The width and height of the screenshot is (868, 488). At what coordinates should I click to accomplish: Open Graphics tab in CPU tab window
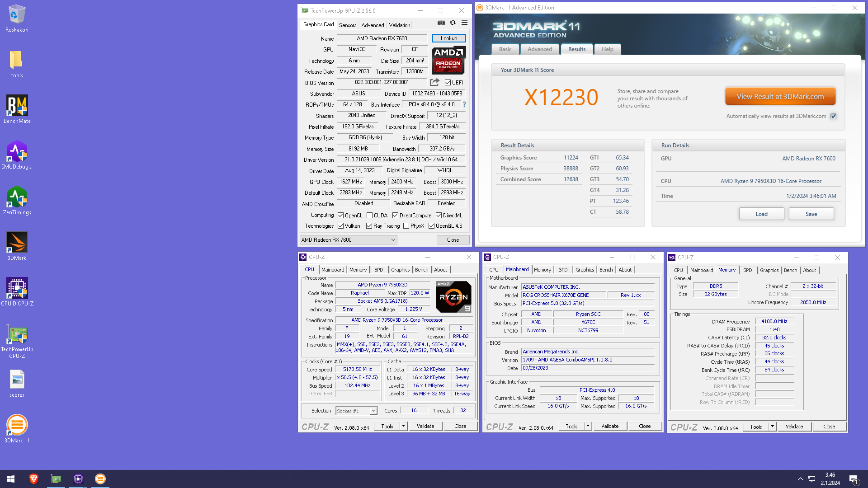[x=400, y=270]
